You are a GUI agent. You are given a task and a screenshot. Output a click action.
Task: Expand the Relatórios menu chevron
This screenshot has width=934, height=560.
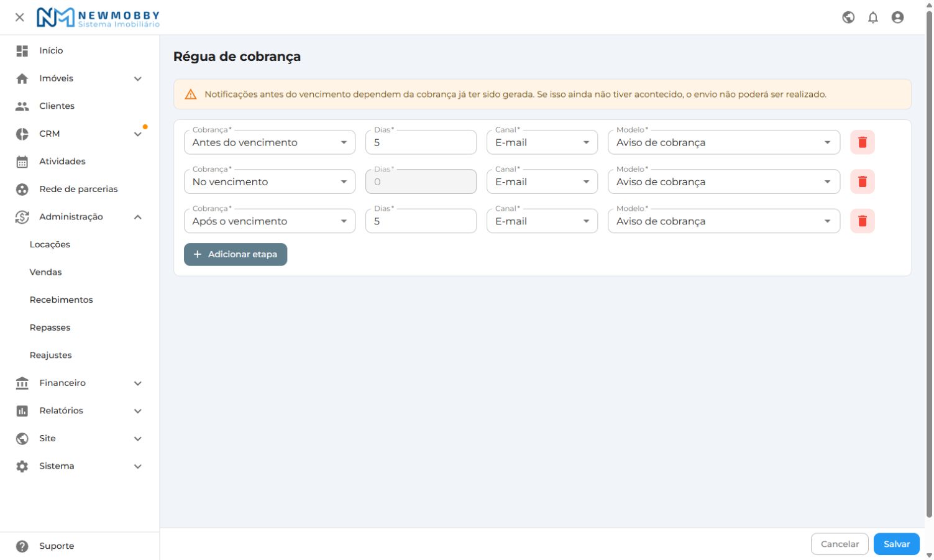point(138,411)
